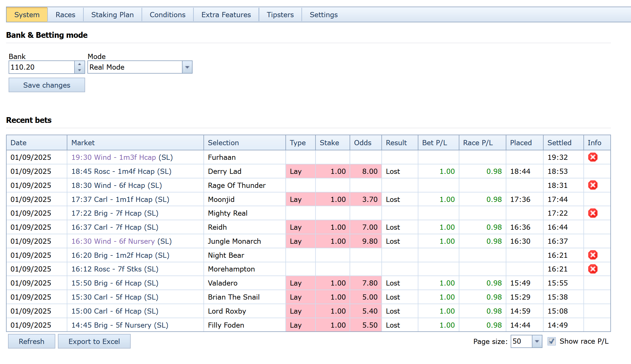Click red error icon for Furhaan row
631x364 pixels.
593,157
